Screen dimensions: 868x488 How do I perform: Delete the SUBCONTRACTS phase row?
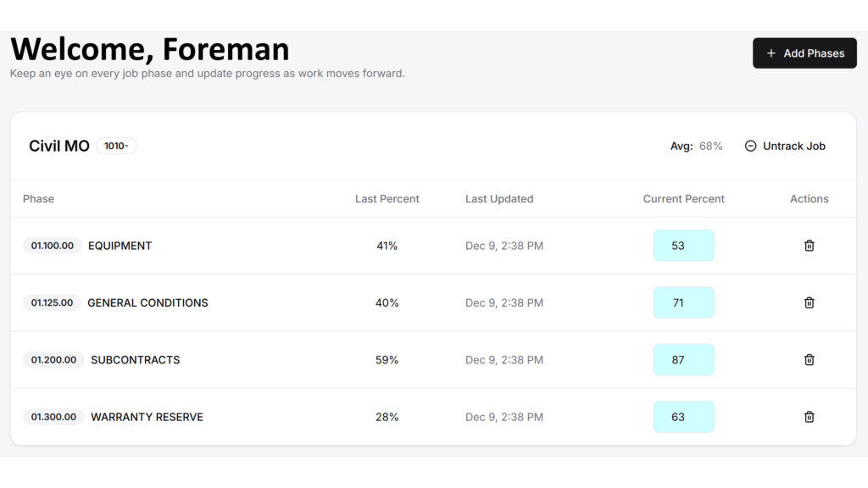809,359
